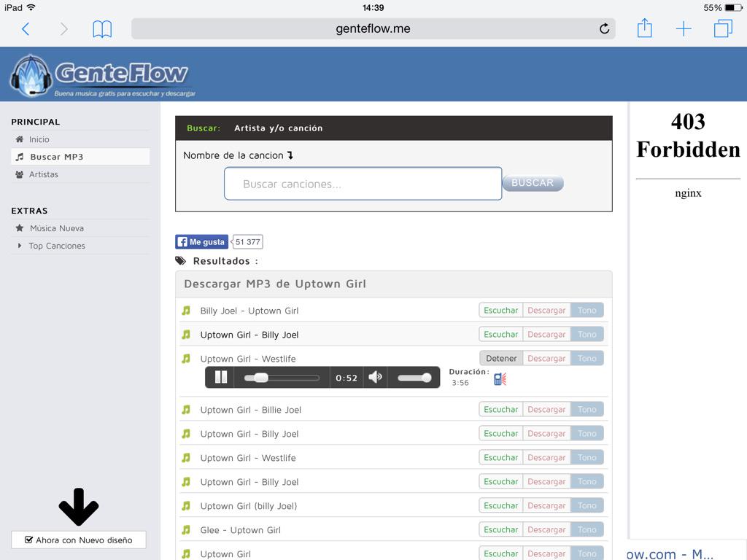
Task: Tap the Safari forward arrow
Action: click(64, 29)
